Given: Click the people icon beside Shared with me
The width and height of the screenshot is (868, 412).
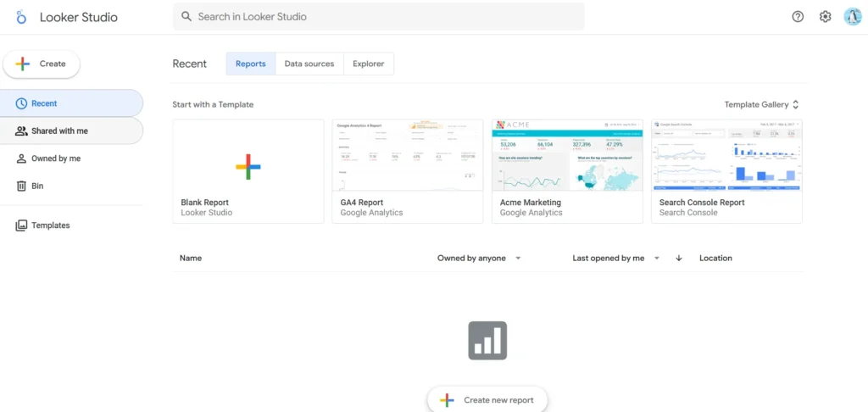Looking at the screenshot, I should 21,131.
